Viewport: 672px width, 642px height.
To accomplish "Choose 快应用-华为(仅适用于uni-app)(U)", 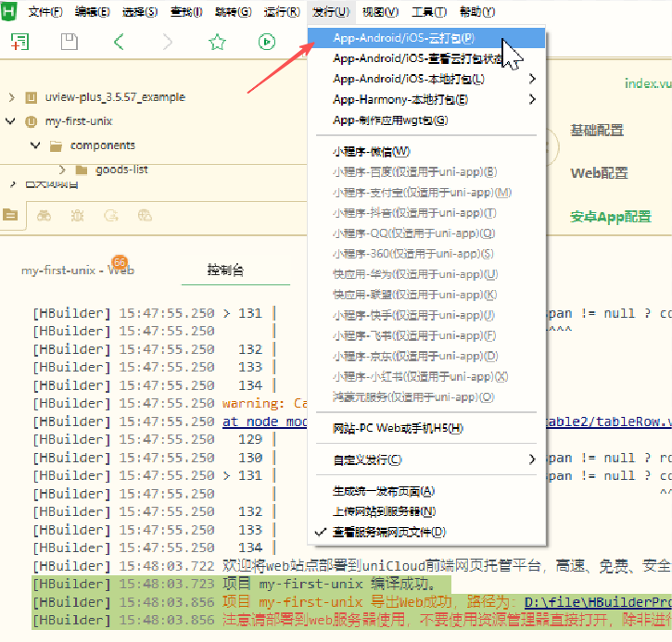I will click(426, 274).
